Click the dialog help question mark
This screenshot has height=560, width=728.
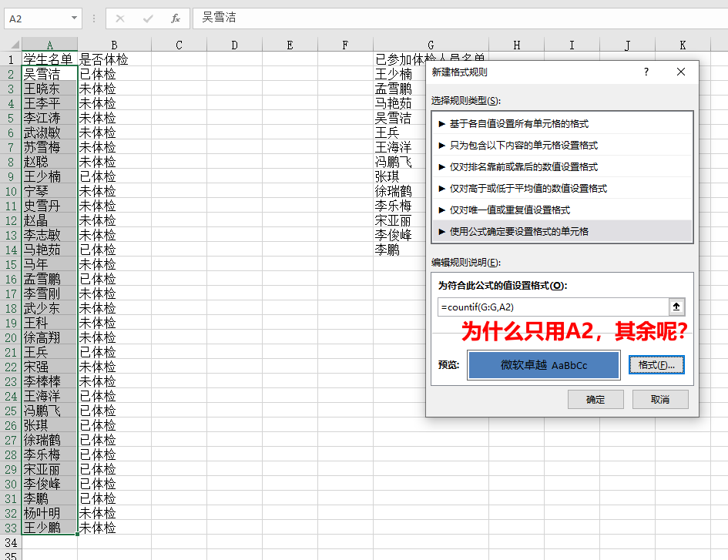click(646, 72)
